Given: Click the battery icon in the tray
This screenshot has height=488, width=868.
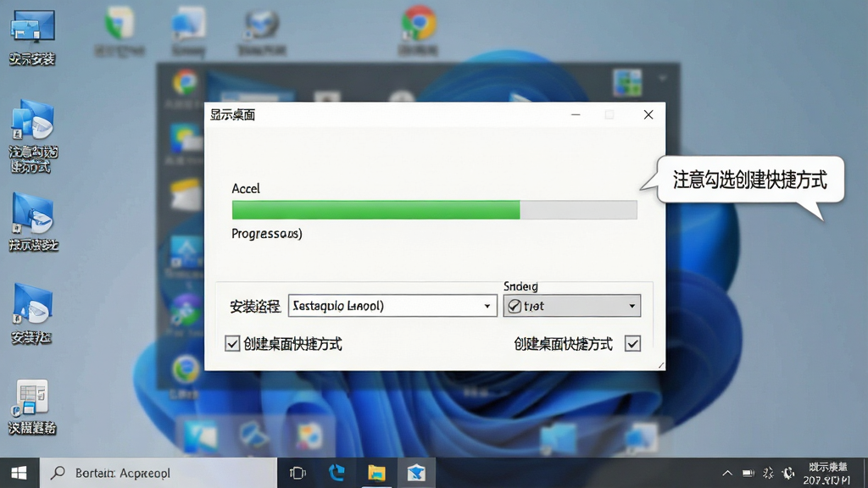Looking at the screenshot, I should pyautogui.click(x=748, y=473).
